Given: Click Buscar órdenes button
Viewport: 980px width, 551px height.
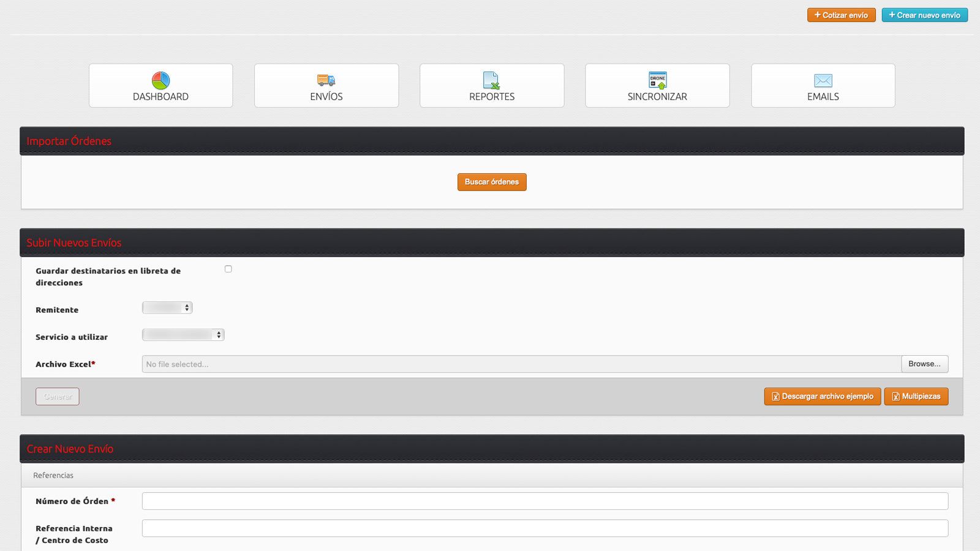Looking at the screenshot, I should (x=492, y=182).
